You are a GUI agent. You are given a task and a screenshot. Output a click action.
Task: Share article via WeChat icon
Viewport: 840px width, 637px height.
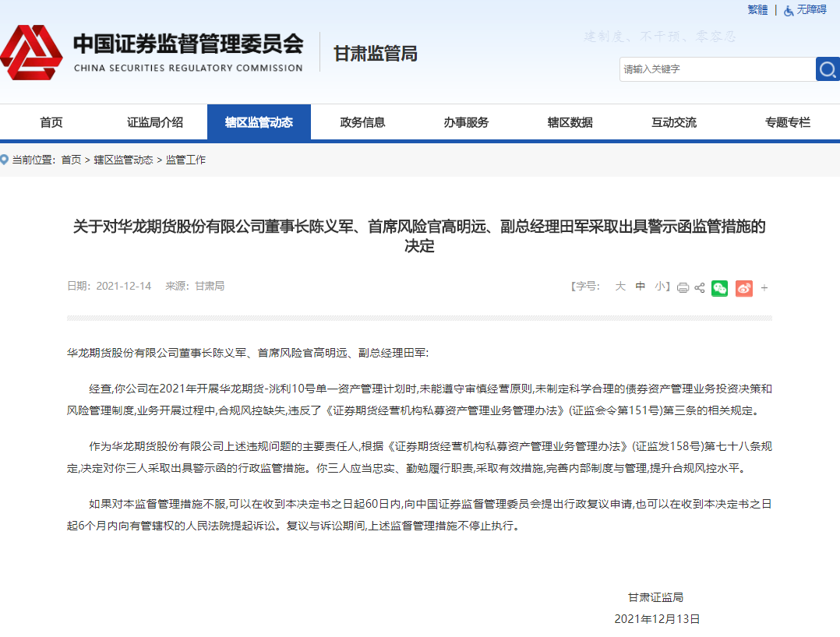tap(719, 288)
